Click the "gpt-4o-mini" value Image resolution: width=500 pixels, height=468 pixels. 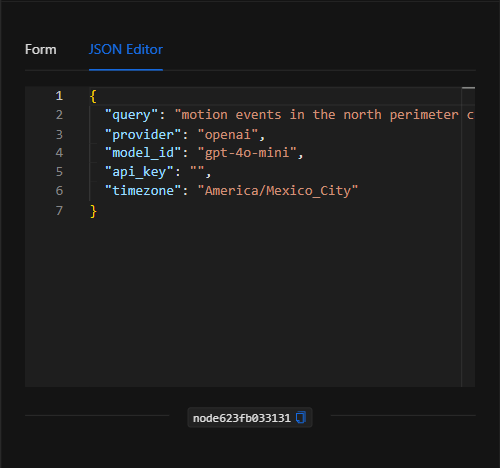pyautogui.click(x=247, y=153)
